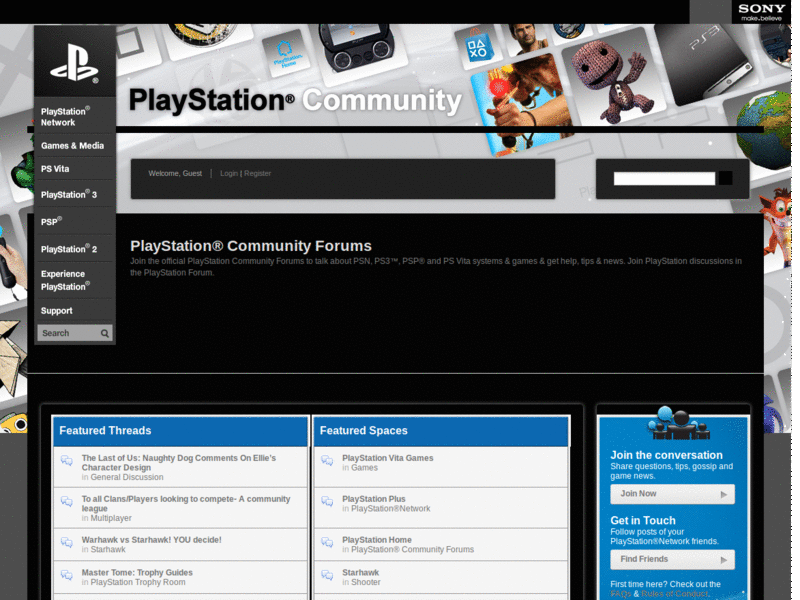The width and height of the screenshot is (800, 600).
Task: Click the PlayStation Home tile thumbnail
Action: pyautogui.click(x=286, y=55)
